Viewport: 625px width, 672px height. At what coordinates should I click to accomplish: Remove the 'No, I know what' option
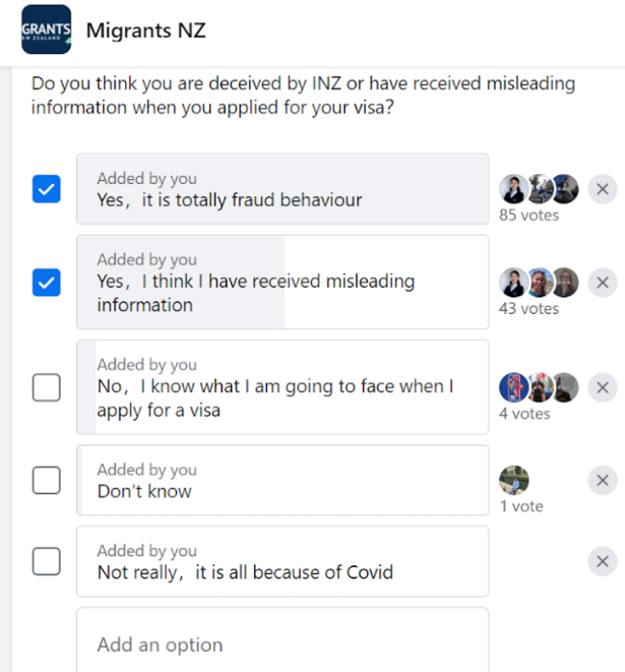602,387
